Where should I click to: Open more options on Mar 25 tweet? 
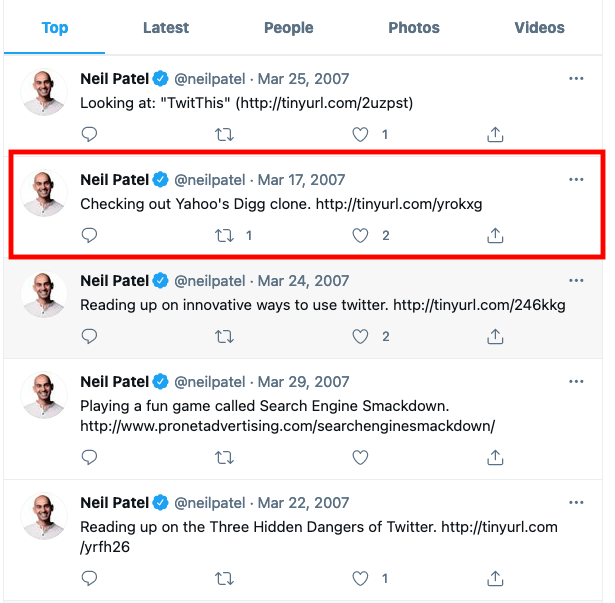[x=576, y=78]
